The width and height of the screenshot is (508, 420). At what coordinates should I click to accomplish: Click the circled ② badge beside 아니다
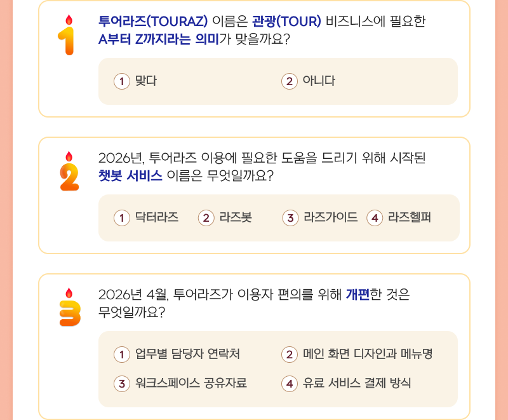coord(288,81)
